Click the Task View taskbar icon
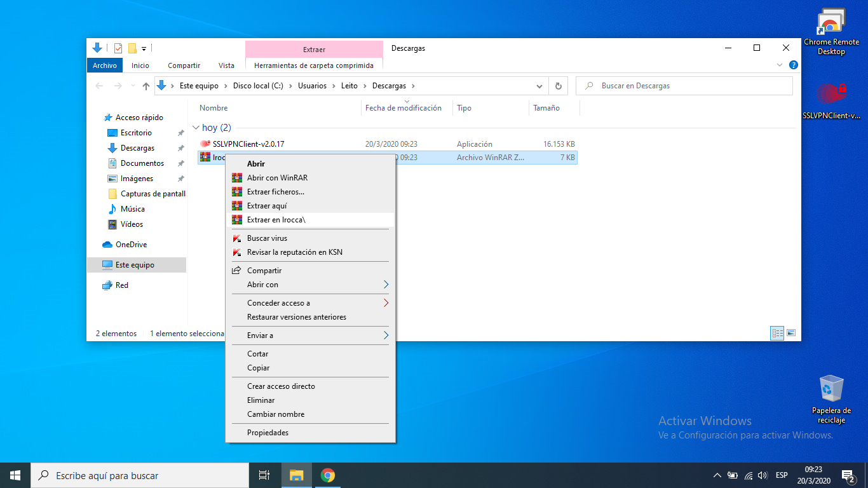This screenshot has width=868, height=488. point(264,475)
